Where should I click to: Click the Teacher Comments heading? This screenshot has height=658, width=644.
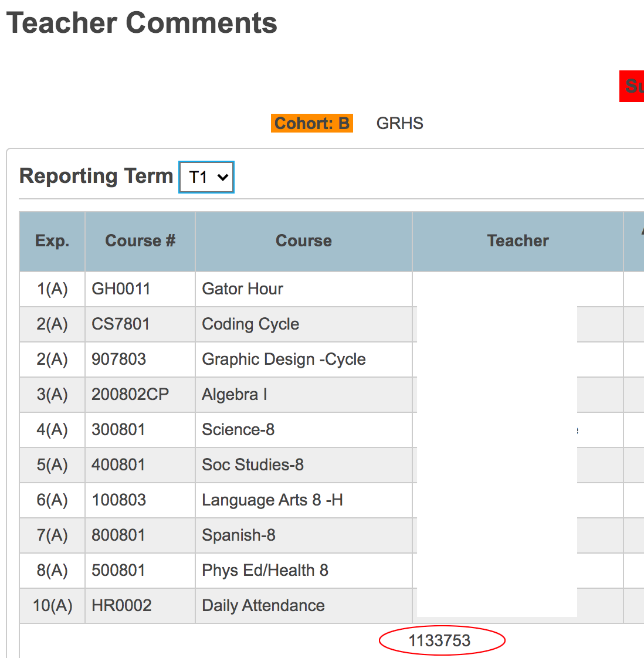coord(142,23)
